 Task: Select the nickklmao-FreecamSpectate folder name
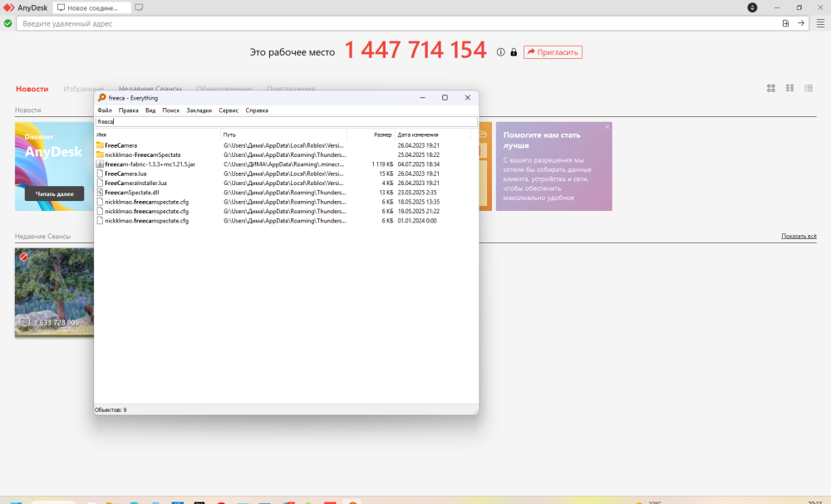pyautogui.click(x=143, y=154)
